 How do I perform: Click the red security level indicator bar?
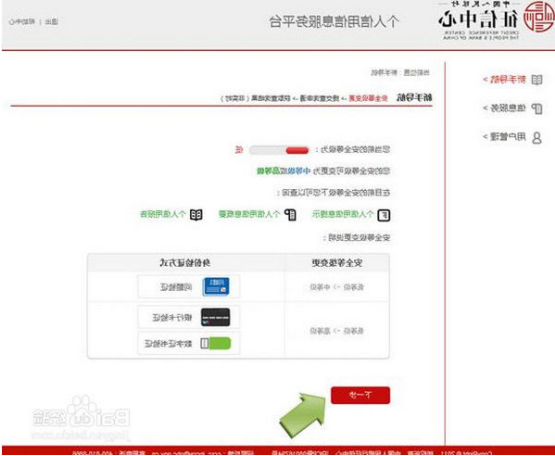click(297, 150)
